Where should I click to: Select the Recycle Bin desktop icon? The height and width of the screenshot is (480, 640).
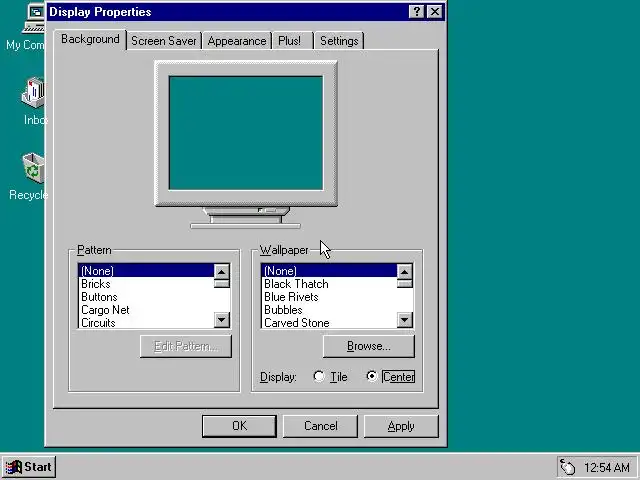[33, 168]
